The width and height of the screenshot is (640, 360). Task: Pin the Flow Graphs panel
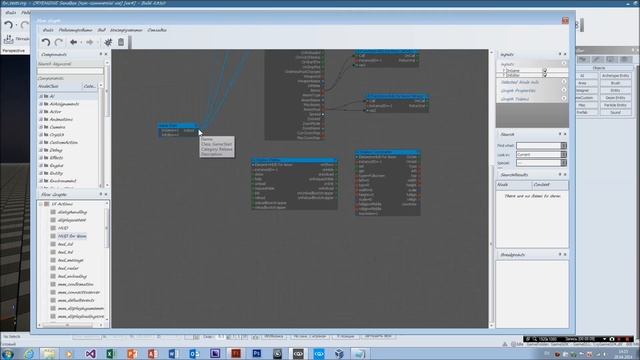coord(101,195)
